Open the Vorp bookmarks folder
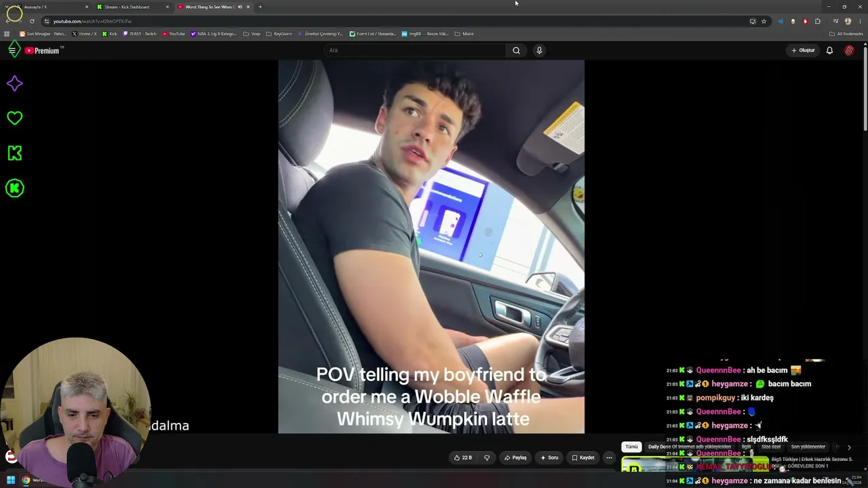Viewport: 868px width, 488px height. click(252, 34)
